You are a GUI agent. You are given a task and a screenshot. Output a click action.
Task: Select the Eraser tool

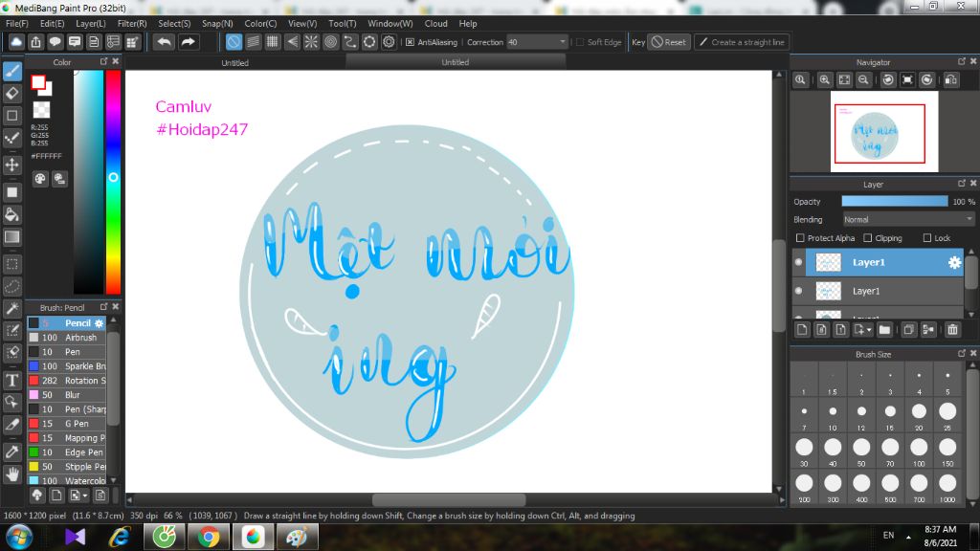pyautogui.click(x=11, y=94)
